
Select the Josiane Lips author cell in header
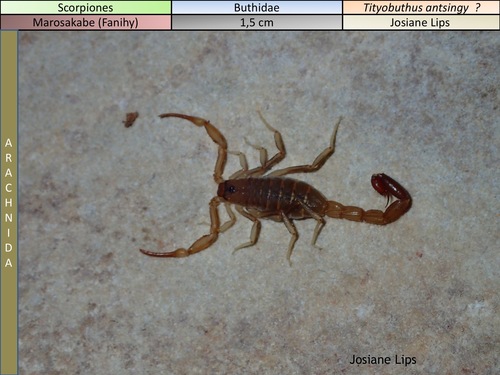click(x=421, y=22)
